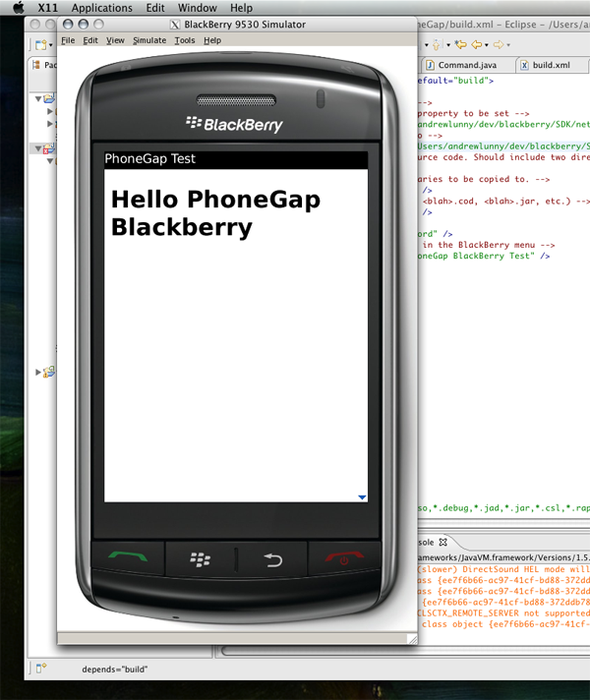Click the PhoneGap Test title bar on the phone
This screenshot has width=590, height=700.
click(x=236, y=159)
